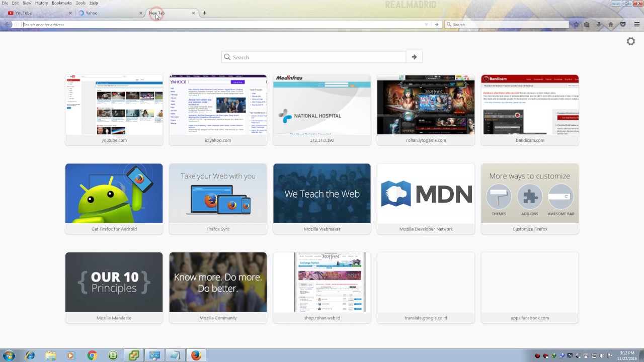Viewport: 644px width, 362px height.
Task: Open the youtube.com tile
Action: click(x=114, y=110)
